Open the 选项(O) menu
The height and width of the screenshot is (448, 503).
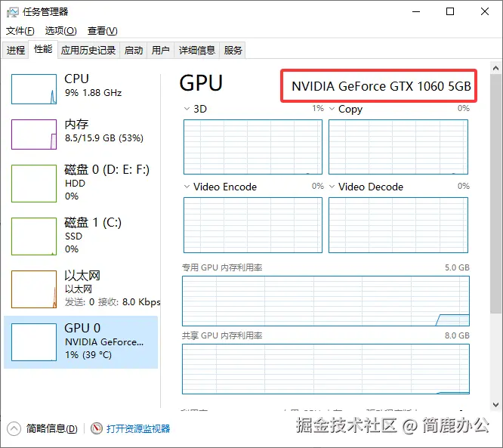[x=60, y=31]
